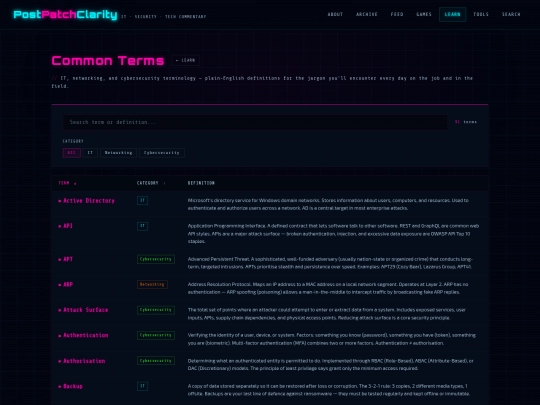Click the Networking badge in ARP row
The height and width of the screenshot is (405, 540).
[152, 284]
